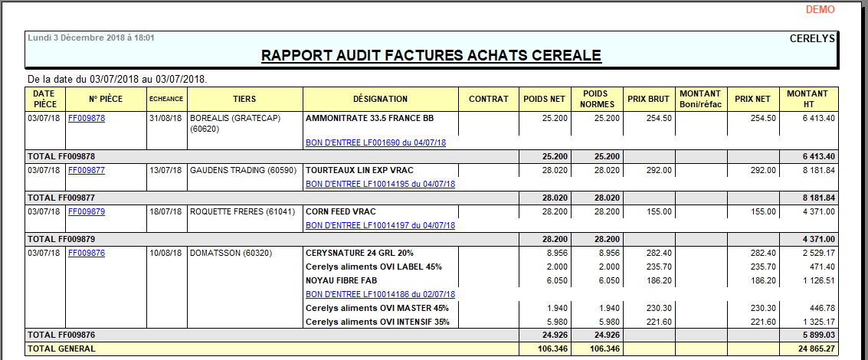Viewport: 868px width, 360px height.
Task: Click the ECHEANCE column header
Action: (166, 99)
